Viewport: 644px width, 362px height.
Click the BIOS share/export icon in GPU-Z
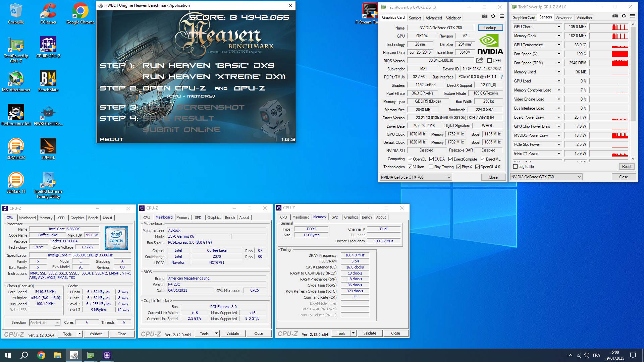pos(480,60)
